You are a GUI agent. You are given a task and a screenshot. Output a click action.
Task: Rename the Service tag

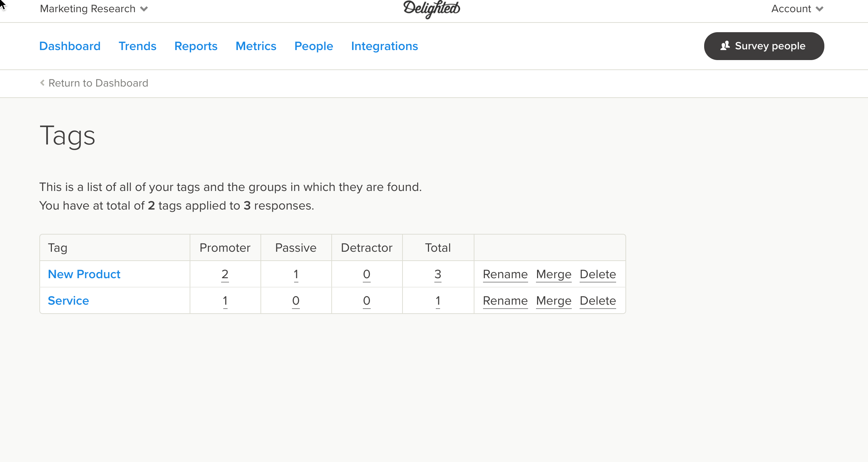(505, 301)
